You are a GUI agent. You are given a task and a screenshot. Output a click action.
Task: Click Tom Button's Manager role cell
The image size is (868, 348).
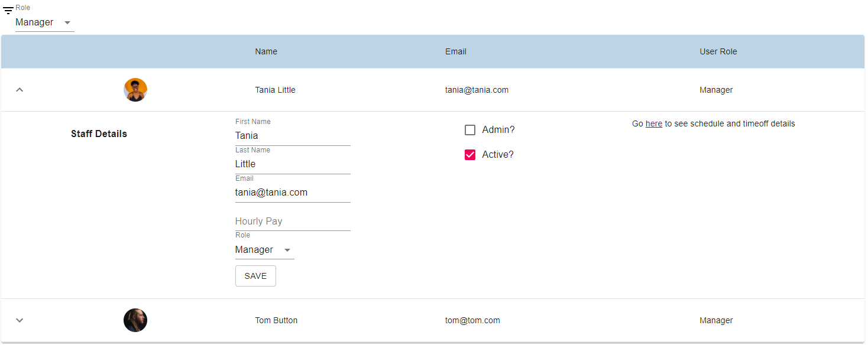pyautogui.click(x=716, y=320)
